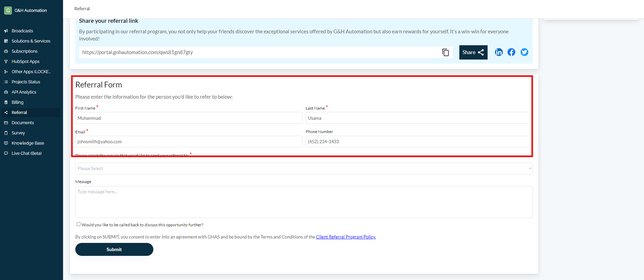Open the Knowledge Base menu item
Screen dimensions: 644x280
28,143
